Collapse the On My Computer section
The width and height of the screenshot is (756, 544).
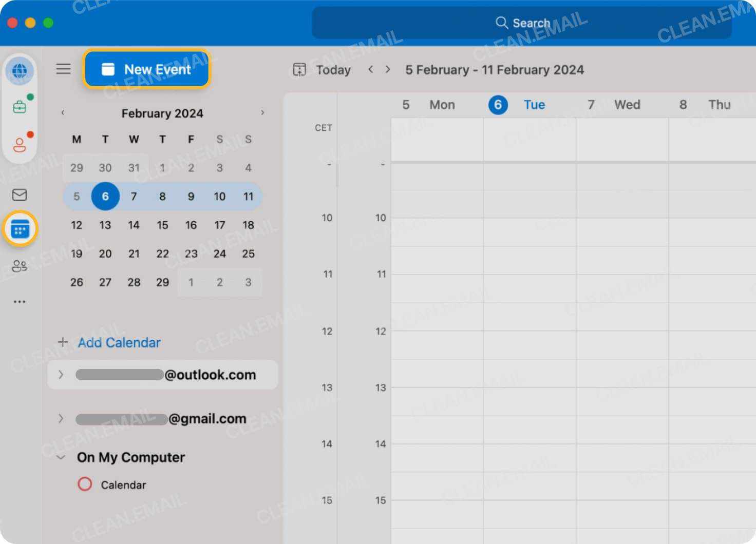(61, 457)
